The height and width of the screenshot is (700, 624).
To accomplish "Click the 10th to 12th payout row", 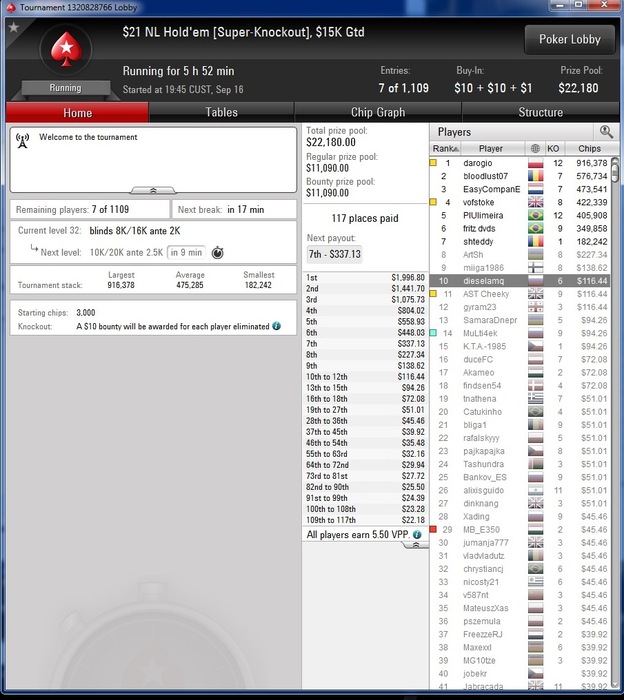I will (x=365, y=377).
